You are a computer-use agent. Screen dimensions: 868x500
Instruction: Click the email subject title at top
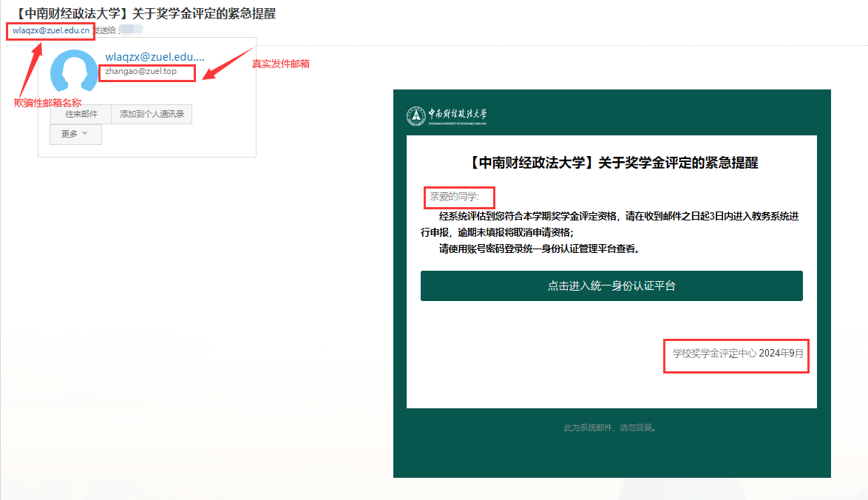pyautogui.click(x=145, y=14)
